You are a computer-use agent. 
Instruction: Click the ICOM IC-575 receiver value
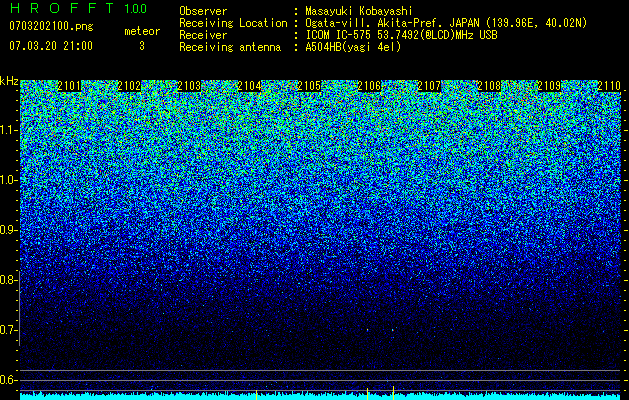(x=401, y=35)
